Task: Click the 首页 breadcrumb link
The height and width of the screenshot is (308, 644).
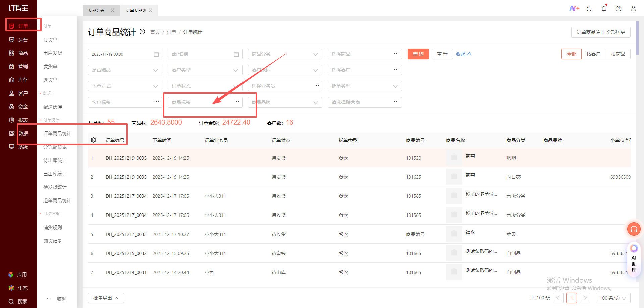Action: [155, 32]
